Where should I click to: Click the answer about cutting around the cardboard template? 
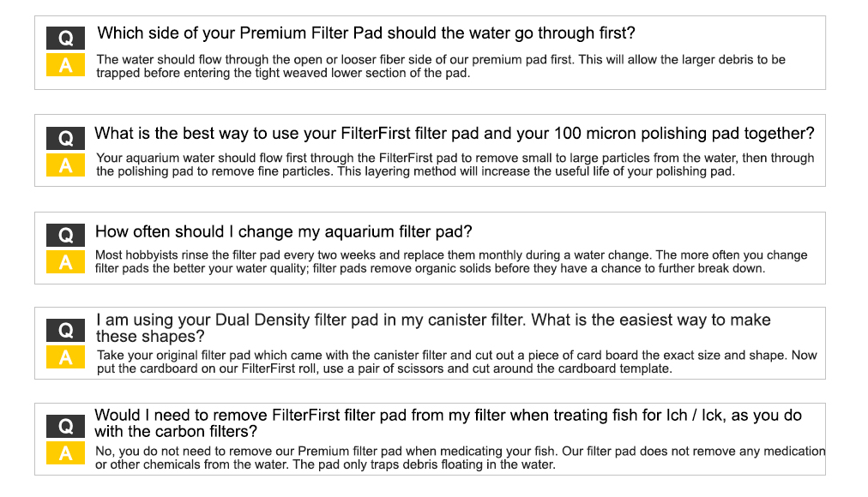tap(456, 362)
